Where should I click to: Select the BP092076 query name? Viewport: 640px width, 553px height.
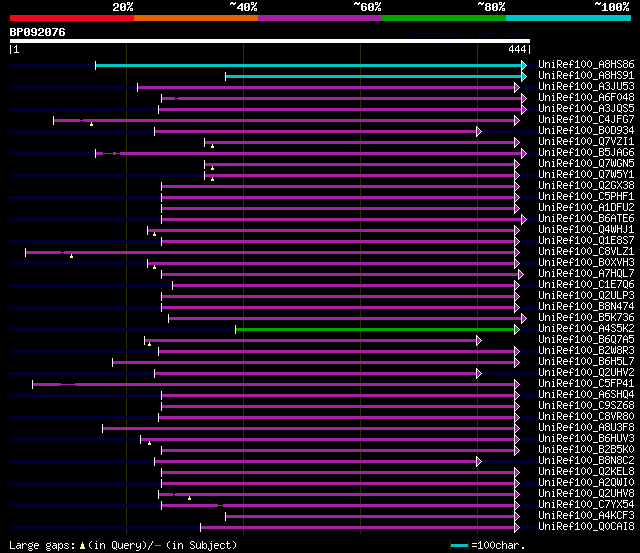[x=38, y=32]
